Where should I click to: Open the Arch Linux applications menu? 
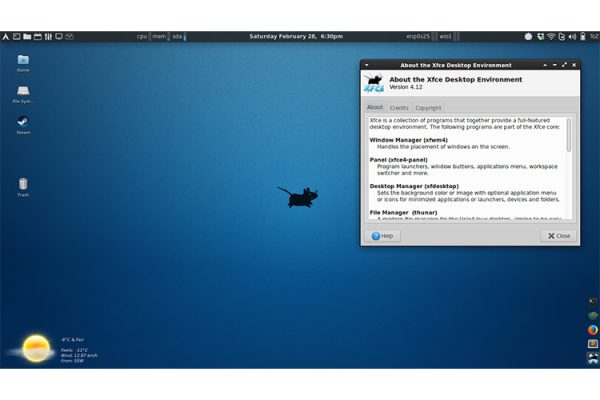click(x=5, y=37)
